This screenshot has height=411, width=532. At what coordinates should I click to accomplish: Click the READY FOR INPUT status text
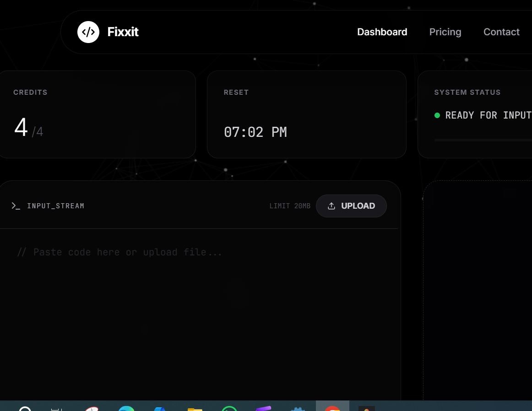(489, 115)
